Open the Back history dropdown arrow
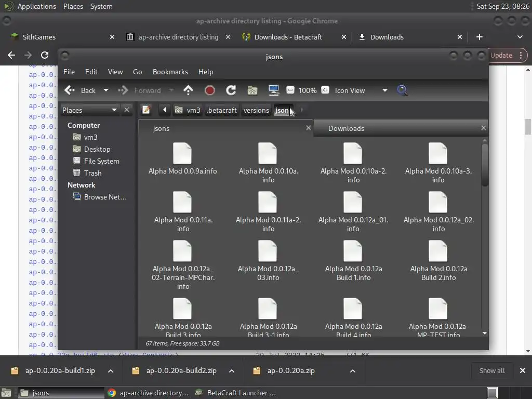The height and width of the screenshot is (399, 532). [106, 90]
